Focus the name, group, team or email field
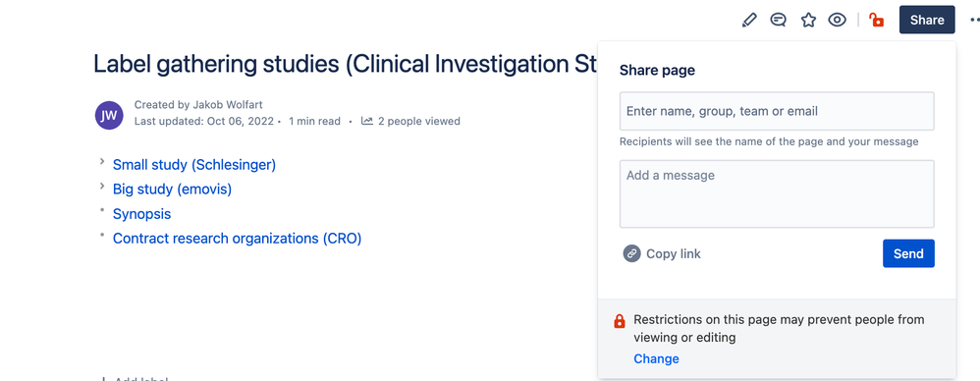Screen dimensions: 980x381 [x=777, y=111]
